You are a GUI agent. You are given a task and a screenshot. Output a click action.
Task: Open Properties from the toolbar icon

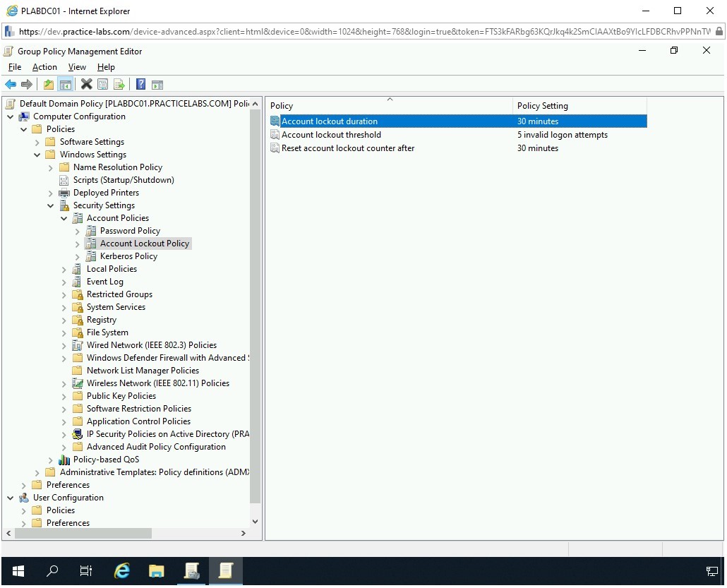(103, 85)
